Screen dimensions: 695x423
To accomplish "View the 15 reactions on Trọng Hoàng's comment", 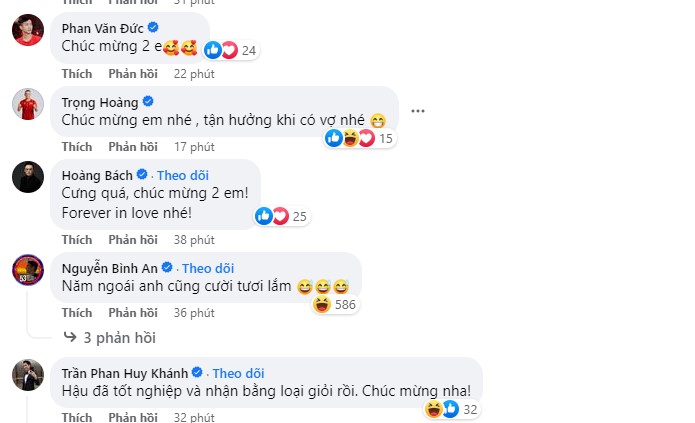I will pos(359,138).
